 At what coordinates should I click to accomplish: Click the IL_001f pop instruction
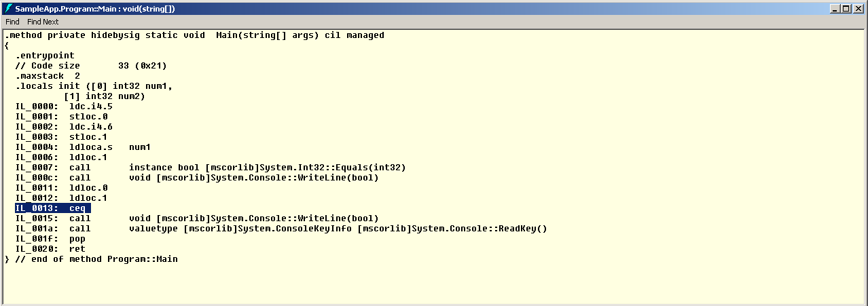(x=50, y=239)
